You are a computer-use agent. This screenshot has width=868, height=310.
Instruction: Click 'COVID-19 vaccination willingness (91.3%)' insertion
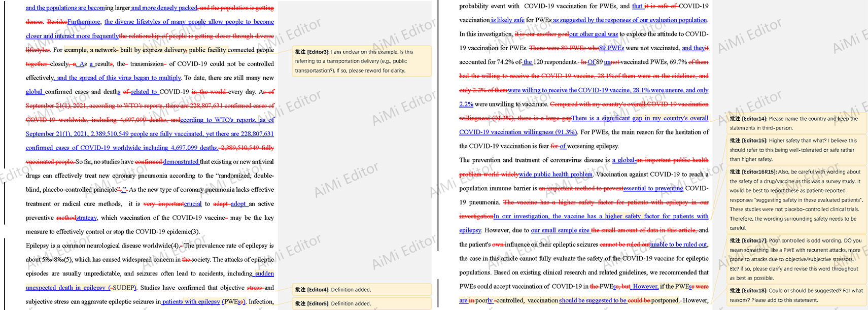tap(517, 132)
